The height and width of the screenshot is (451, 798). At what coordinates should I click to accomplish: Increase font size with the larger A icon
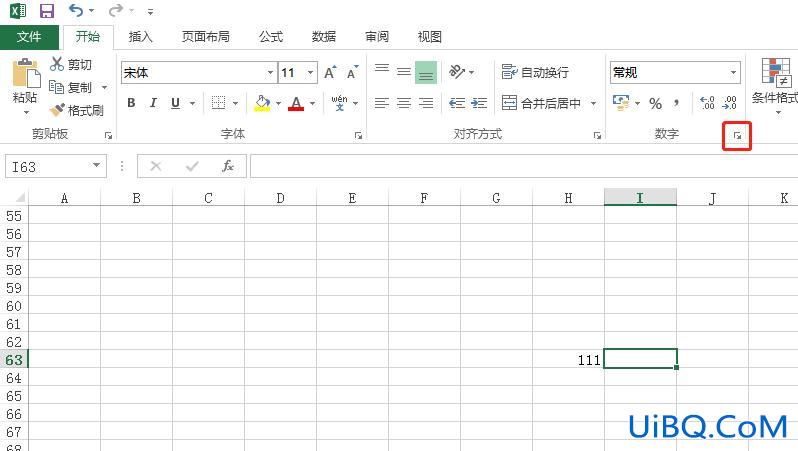click(x=330, y=73)
